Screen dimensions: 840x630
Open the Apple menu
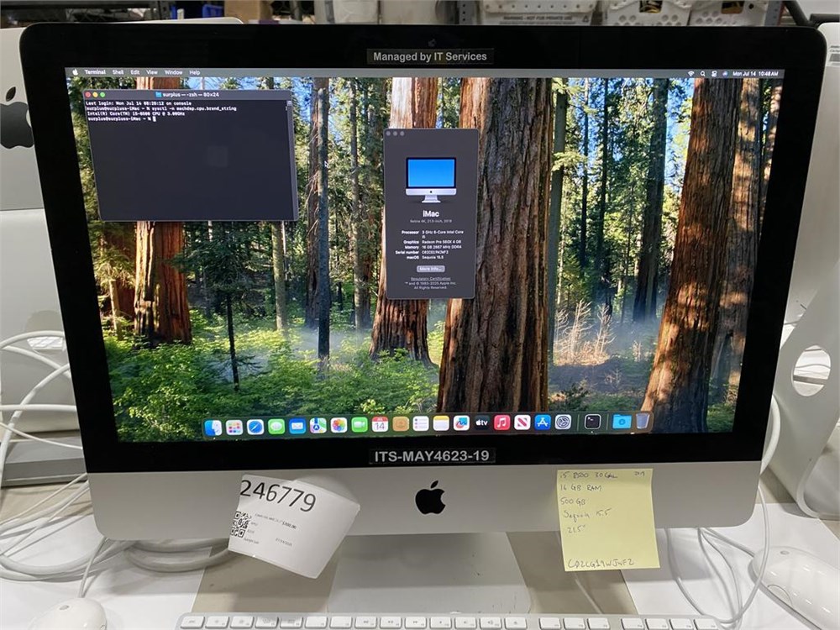(76, 71)
